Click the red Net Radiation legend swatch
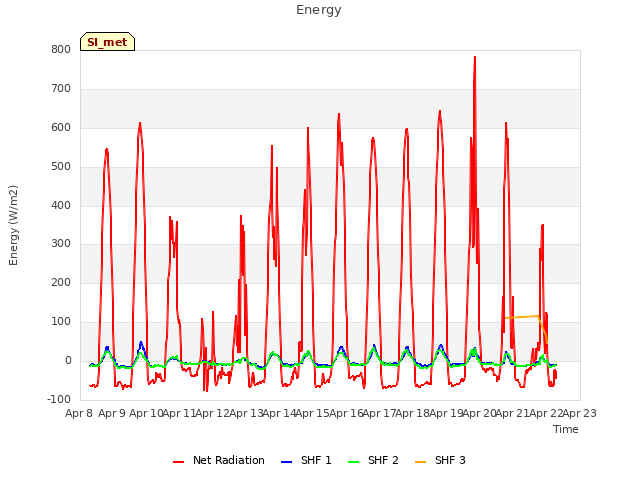This screenshot has width=640, height=480. (x=178, y=462)
